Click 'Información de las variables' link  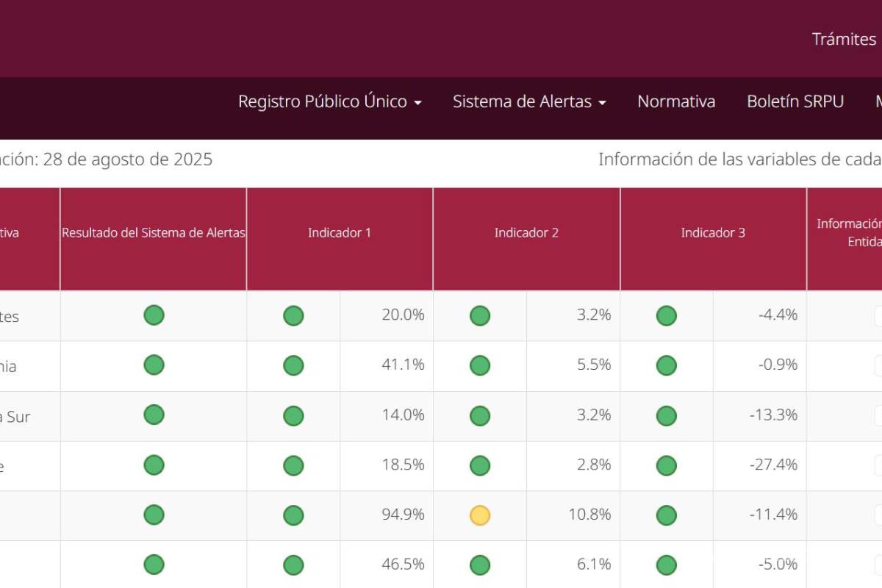point(735,159)
